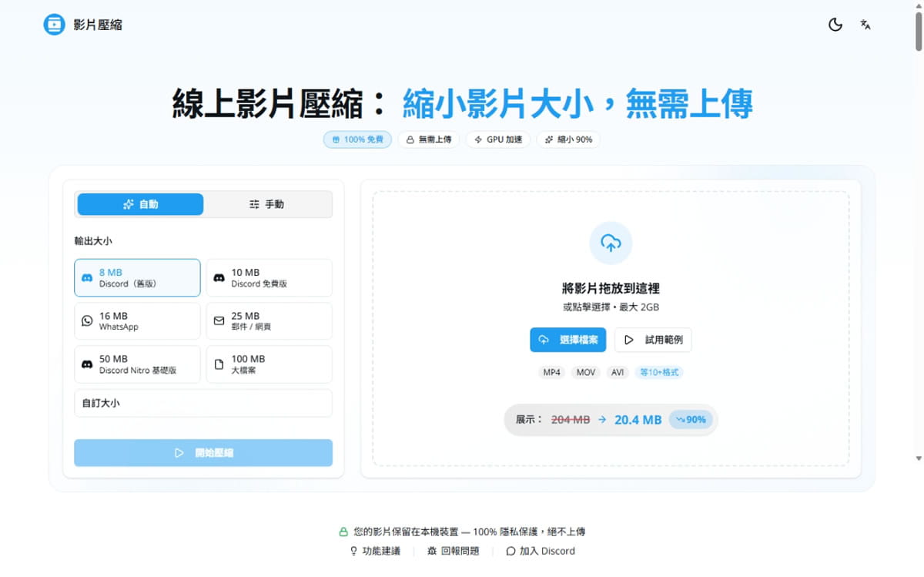Click the Discord icon on 50 MB Nitro option

tap(86, 364)
